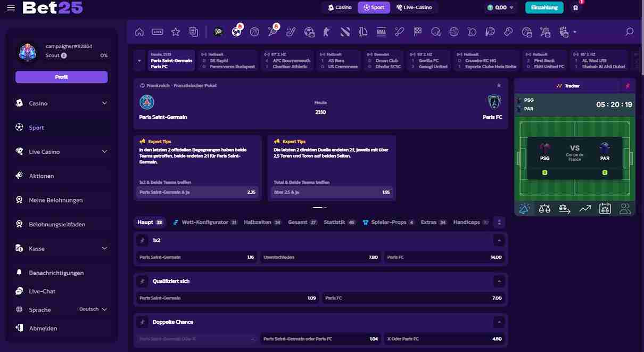This screenshot has width=644, height=352.
Task: Select the MMA sport icon
Action: tap(381, 32)
